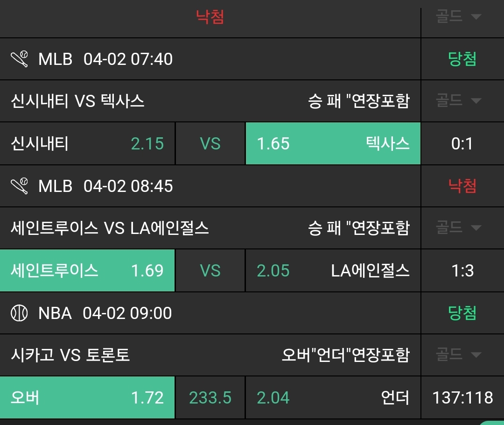Click the 낙첨 status on MLB 08:45
Viewport: 504px width, 425px height.
point(462,186)
